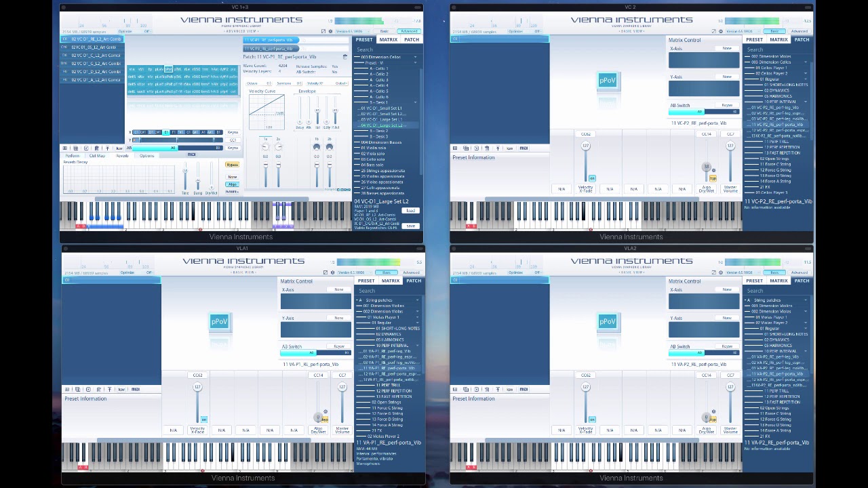The height and width of the screenshot is (488, 868).
Task: Open the X-Axis None dropdown in VLA1
Action: (339, 289)
